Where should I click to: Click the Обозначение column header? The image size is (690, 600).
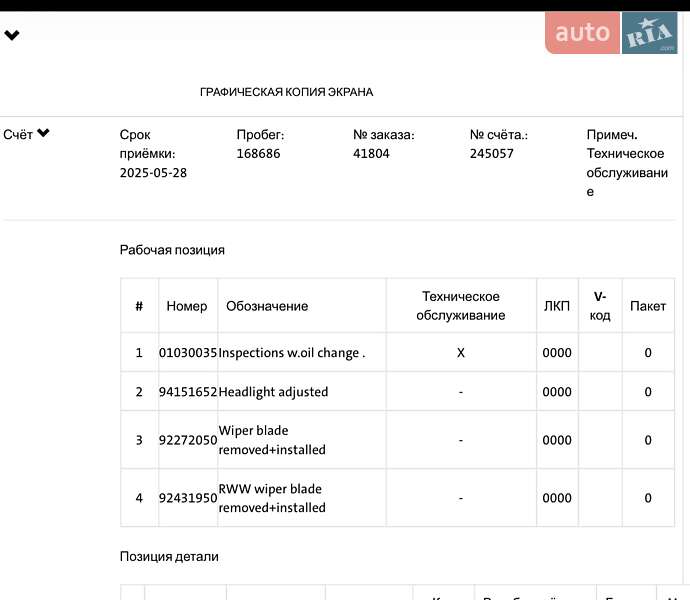coord(267,306)
